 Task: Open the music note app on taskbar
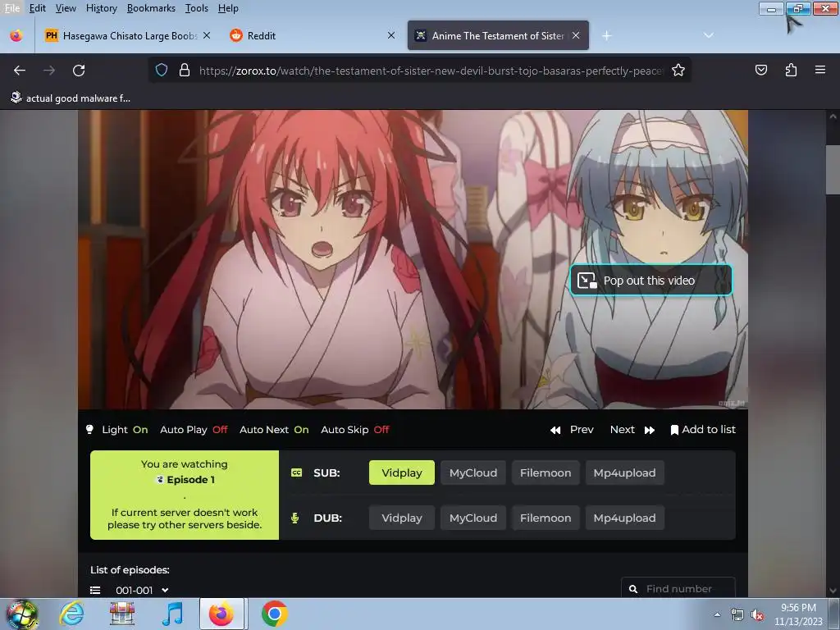(x=172, y=614)
